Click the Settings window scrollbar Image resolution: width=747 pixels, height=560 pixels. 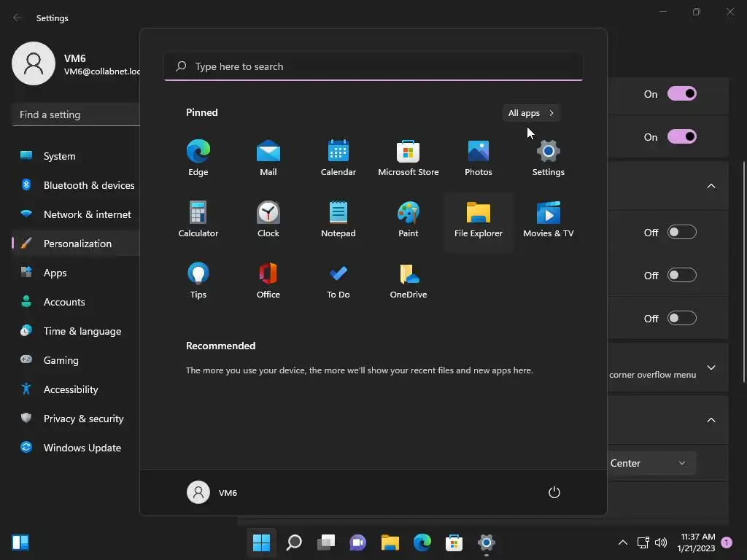[744, 271]
